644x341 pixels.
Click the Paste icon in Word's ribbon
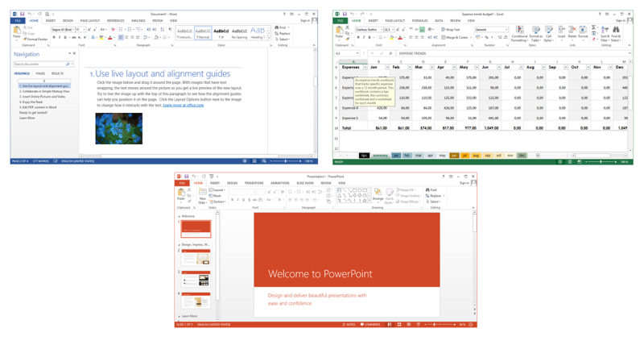17,31
